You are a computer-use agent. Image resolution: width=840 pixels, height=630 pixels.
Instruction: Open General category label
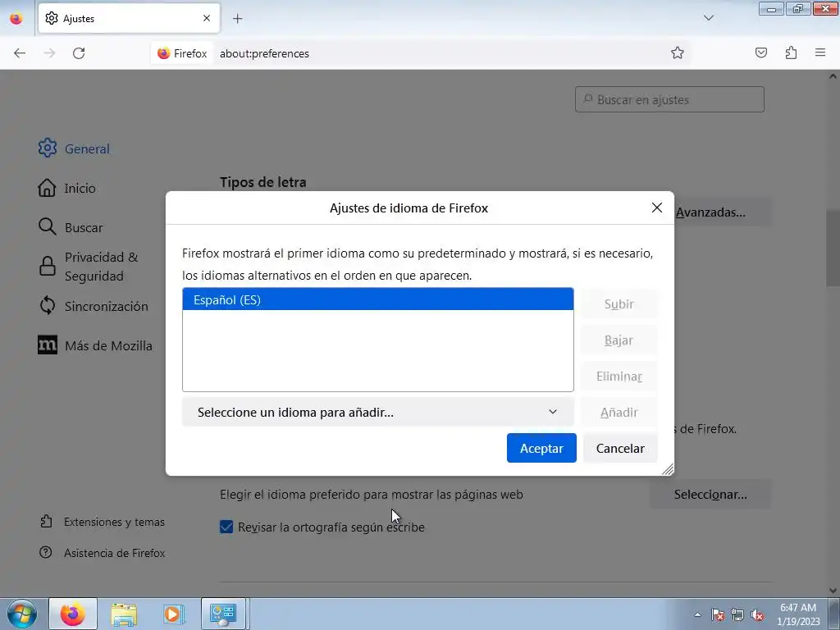point(87,149)
